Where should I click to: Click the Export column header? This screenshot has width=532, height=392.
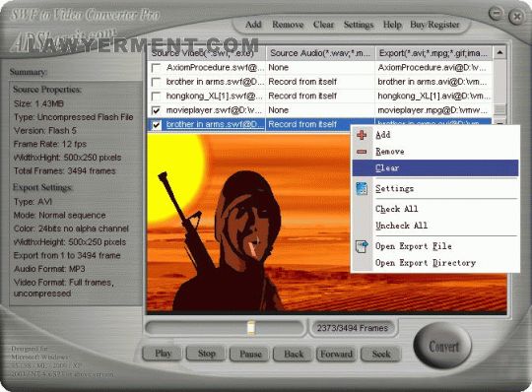coord(433,53)
